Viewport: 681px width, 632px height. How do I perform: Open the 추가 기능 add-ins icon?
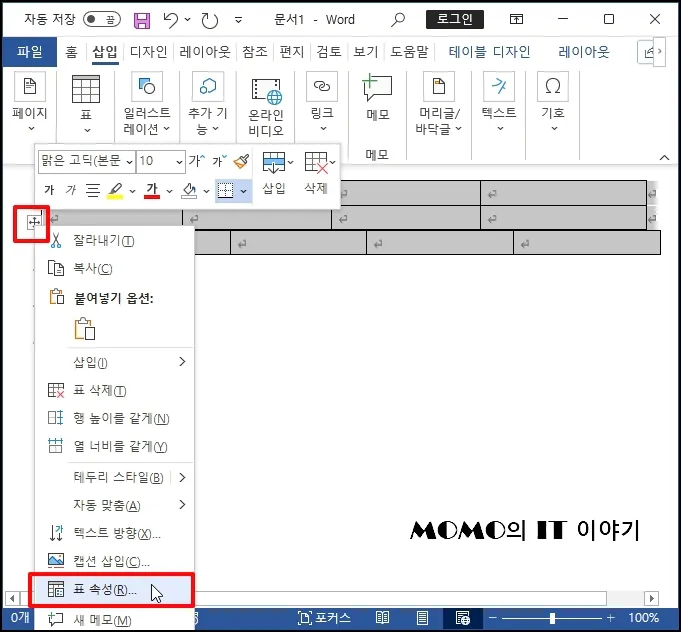[x=208, y=86]
